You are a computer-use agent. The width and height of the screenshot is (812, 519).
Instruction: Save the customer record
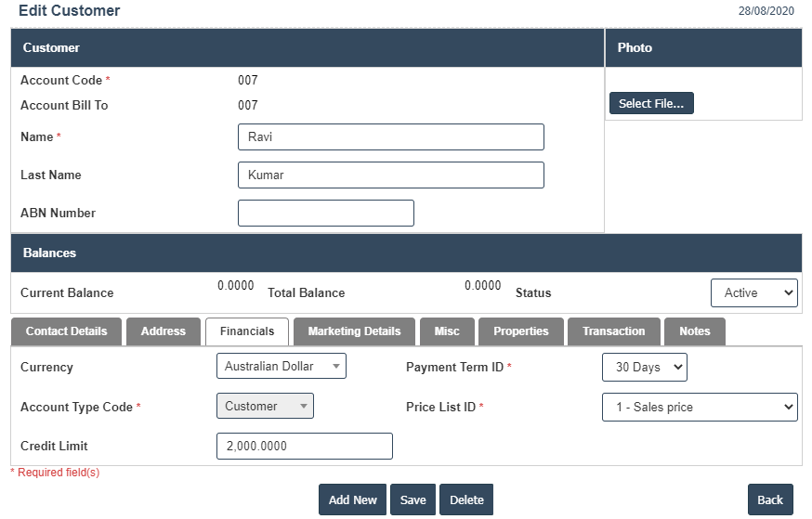413,500
